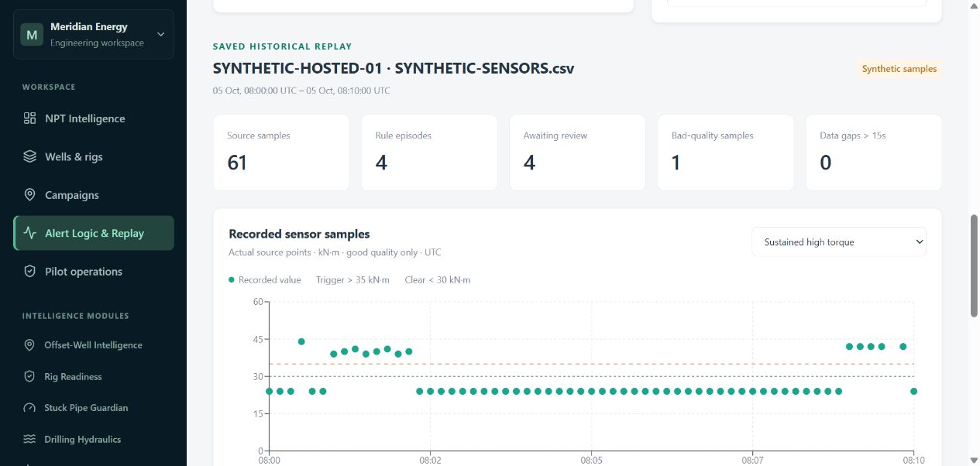Screen dimensions: 980x466
Task: Click the 05 Oct UTC time range text
Action: (301, 91)
